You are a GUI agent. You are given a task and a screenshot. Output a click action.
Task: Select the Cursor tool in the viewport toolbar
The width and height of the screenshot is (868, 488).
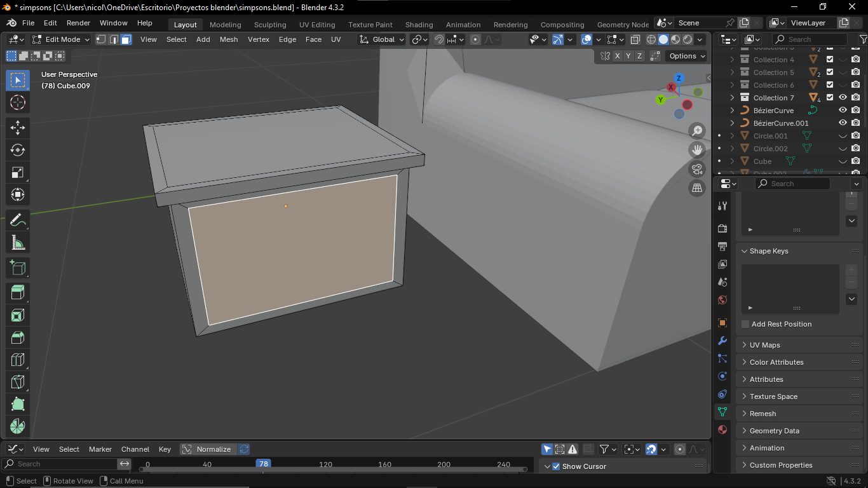pos(18,102)
